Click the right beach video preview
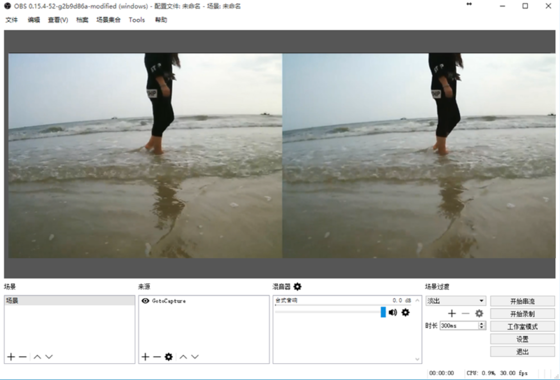 point(419,156)
